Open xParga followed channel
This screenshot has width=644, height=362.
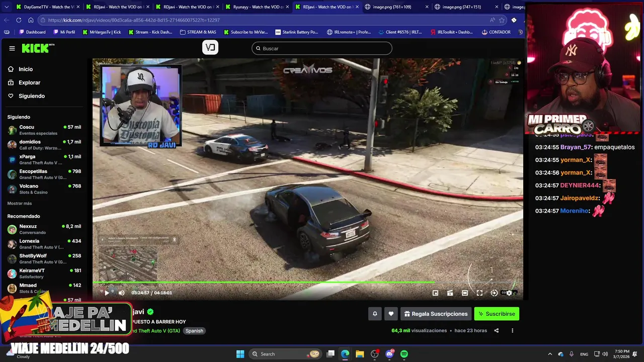tap(44, 159)
